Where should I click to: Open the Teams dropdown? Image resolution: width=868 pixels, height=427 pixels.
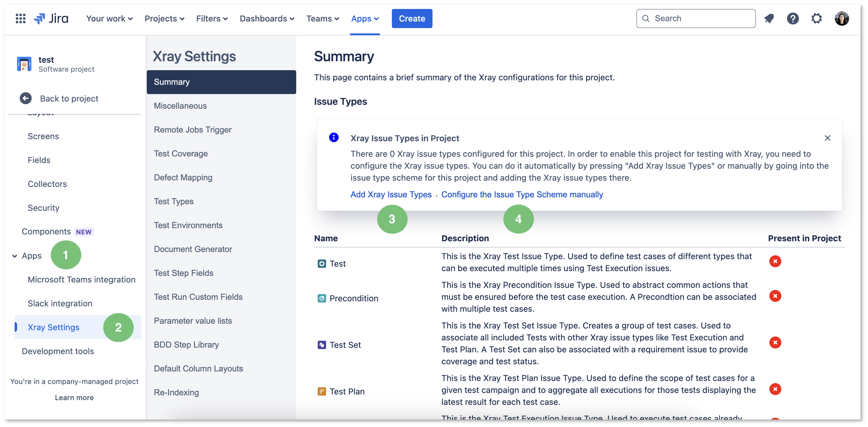click(x=323, y=19)
